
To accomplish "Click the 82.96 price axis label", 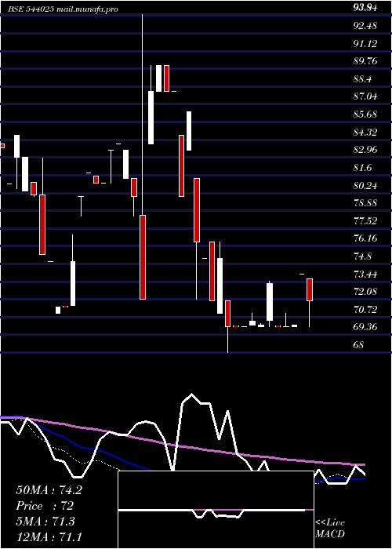I will click(x=365, y=150).
